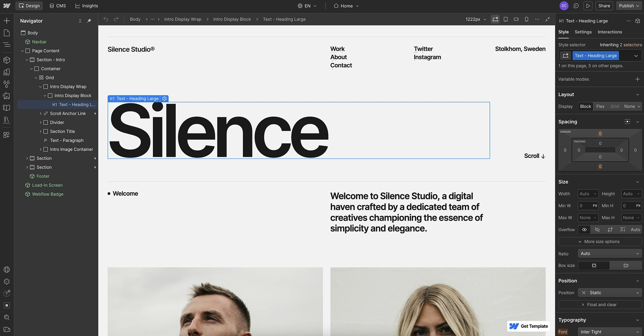The height and width of the screenshot is (336, 644).
Task: Open the Settings tab
Action: click(x=583, y=32)
